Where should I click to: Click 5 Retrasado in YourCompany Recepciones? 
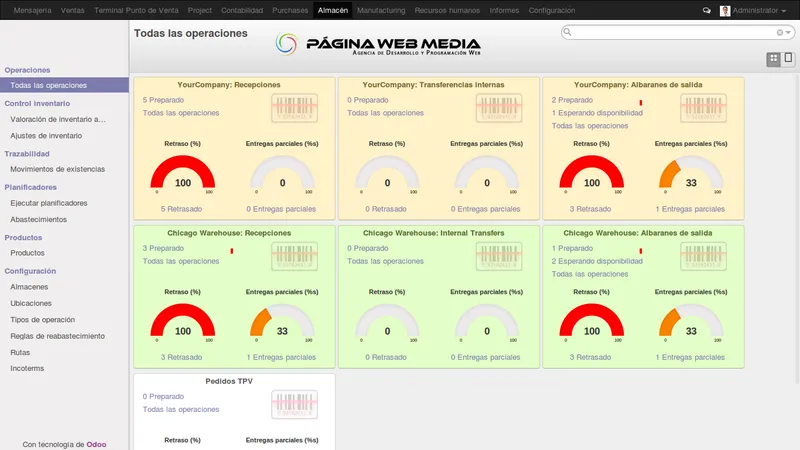coord(182,209)
